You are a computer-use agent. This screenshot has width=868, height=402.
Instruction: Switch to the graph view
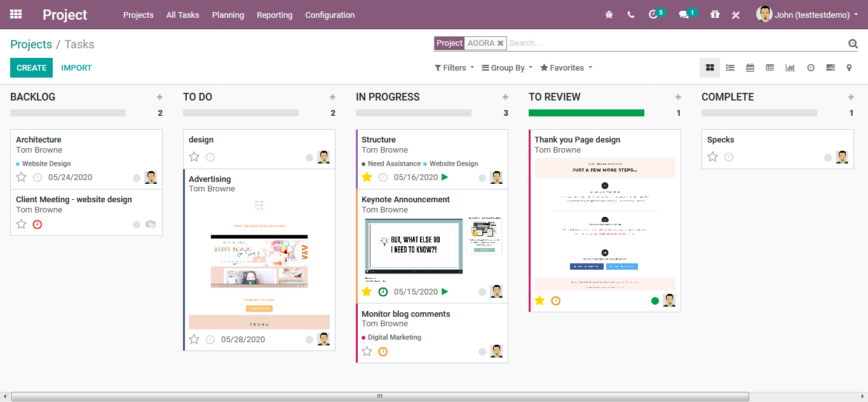790,67
